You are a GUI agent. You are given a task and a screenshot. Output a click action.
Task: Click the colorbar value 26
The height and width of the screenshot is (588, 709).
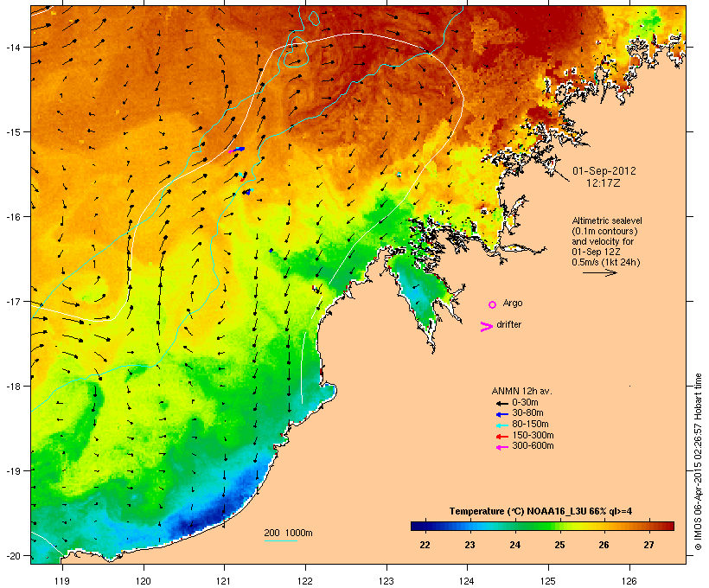(604, 545)
